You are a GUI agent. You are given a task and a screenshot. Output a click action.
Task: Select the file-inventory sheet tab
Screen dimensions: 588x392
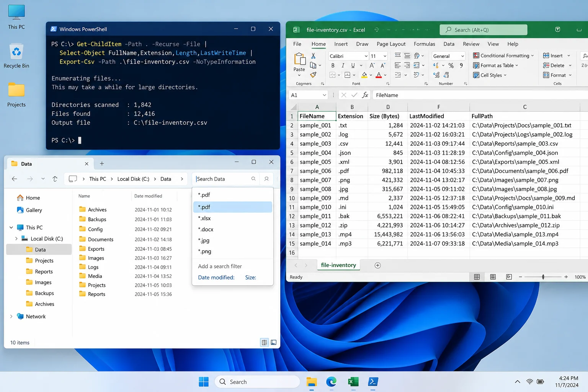338,265
